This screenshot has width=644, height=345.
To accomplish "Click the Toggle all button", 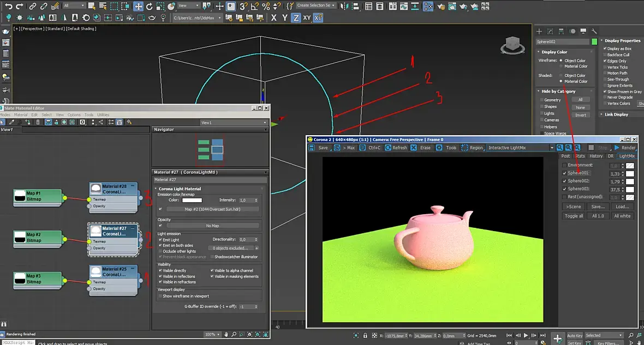I will tap(574, 216).
